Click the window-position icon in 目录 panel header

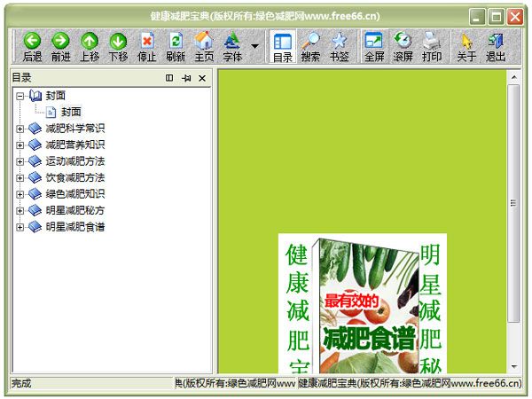tap(169, 78)
